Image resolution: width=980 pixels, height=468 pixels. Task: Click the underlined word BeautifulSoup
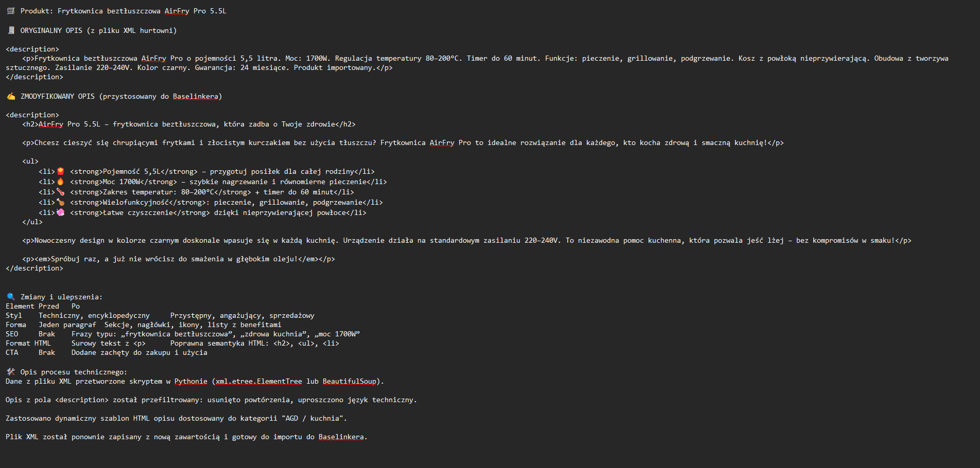pos(349,382)
